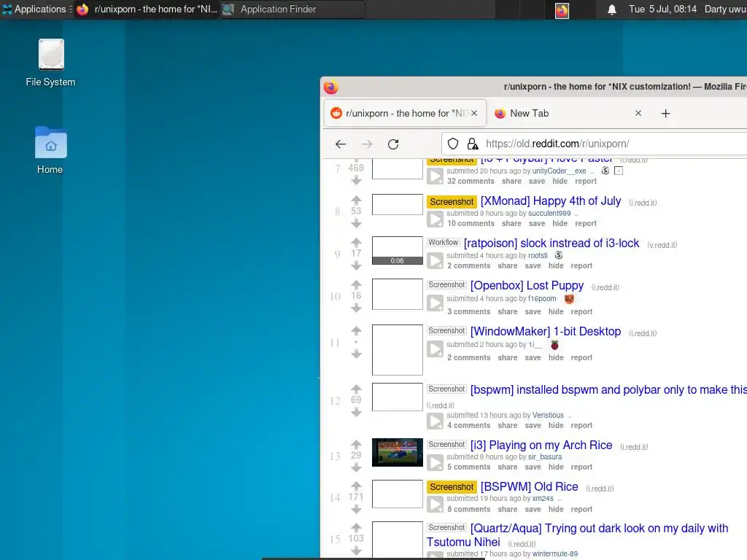Open the [Openbox] Lost Puppy link
The height and width of the screenshot is (560, 747).
coord(527,286)
